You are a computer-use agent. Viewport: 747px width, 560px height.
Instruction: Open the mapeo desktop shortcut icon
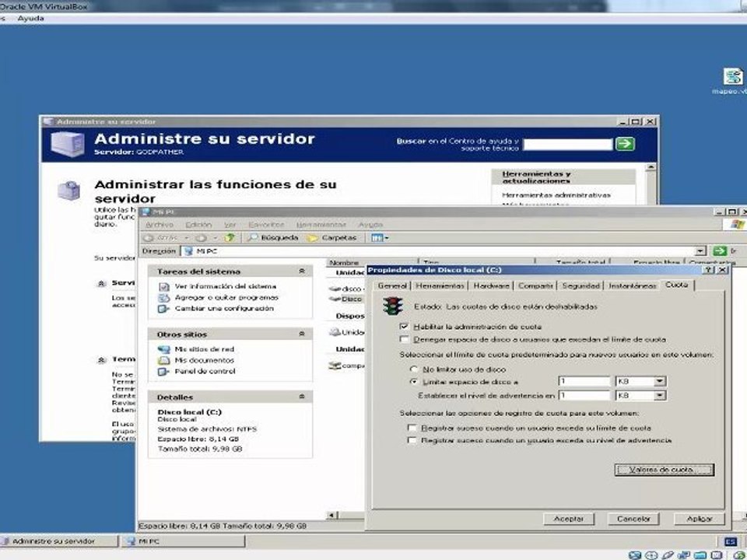tap(733, 77)
